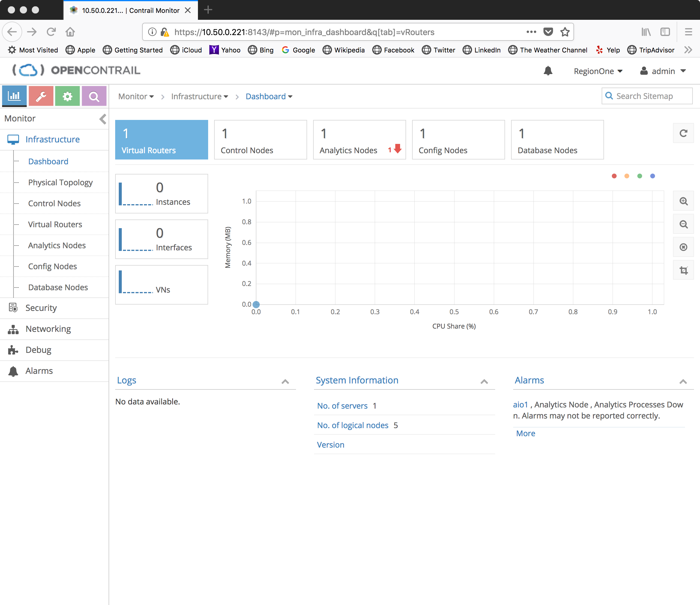Click the purple Query search icon
700x605 pixels.
tap(94, 96)
